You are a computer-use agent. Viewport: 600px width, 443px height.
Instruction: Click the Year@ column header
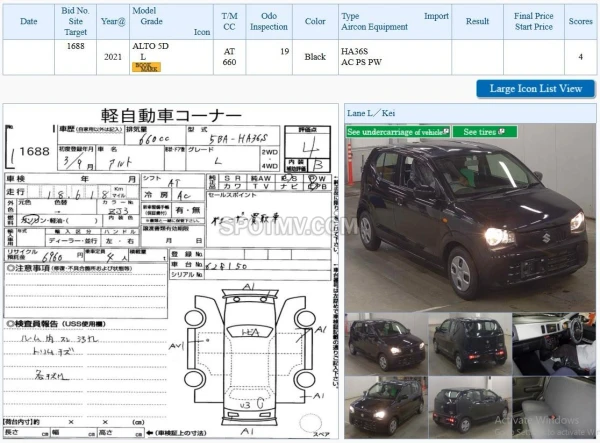point(113,21)
